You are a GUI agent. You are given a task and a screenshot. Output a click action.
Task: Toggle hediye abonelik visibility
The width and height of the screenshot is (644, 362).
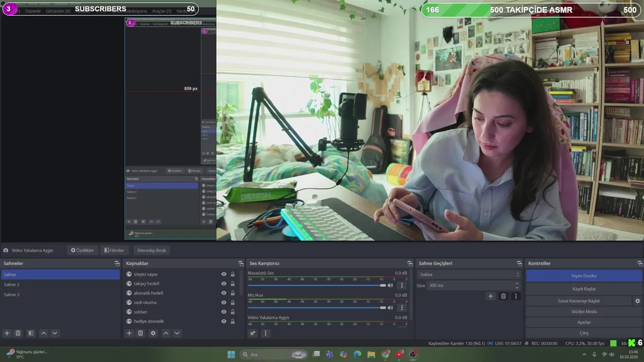pyautogui.click(x=224, y=321)
